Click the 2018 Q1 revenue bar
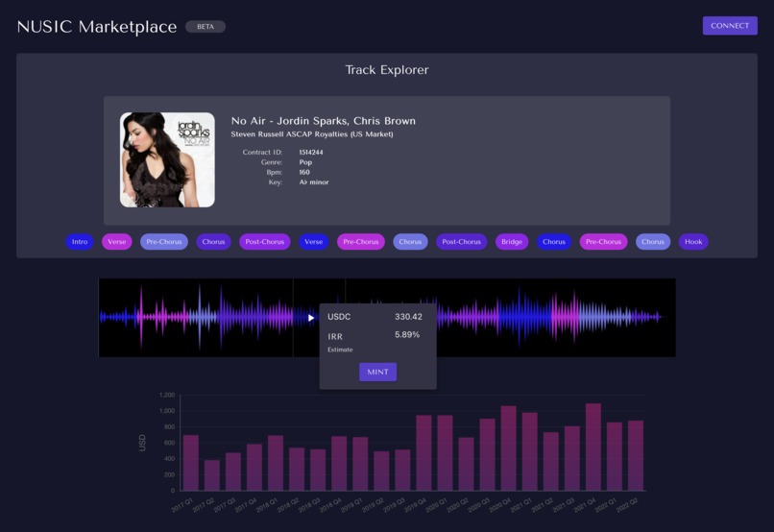774x532 pixels. [276, 463]
